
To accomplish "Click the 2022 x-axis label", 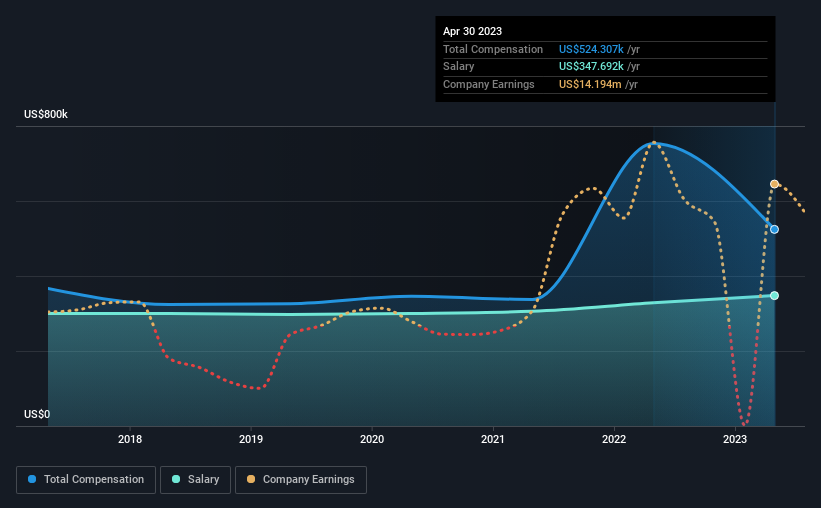I will (x=614, y=439).
